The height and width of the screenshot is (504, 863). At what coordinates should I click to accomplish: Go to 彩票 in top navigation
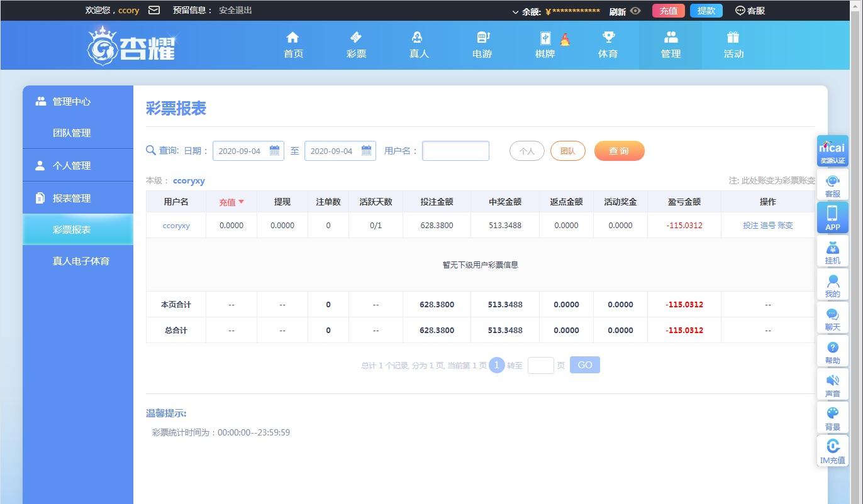click(x=356, y=45)
